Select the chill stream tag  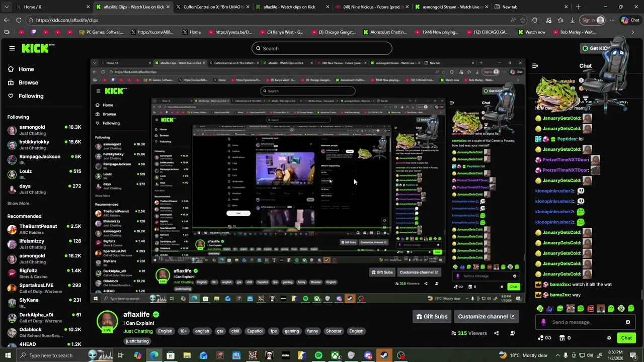coord(235,331)
